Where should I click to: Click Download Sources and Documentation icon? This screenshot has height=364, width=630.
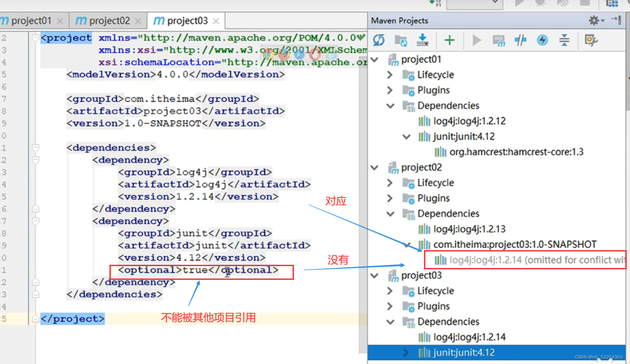click(x=422, y=40)
